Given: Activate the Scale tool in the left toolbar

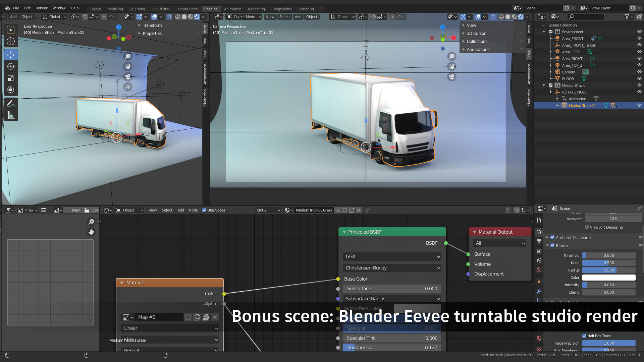Looking at the screenshot, I should [x=11, y=78].
